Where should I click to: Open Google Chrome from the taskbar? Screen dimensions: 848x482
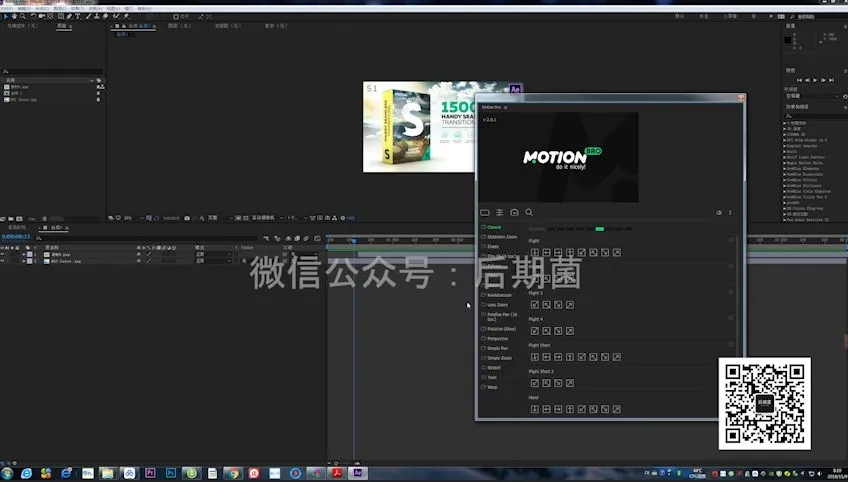pos(233,473)
